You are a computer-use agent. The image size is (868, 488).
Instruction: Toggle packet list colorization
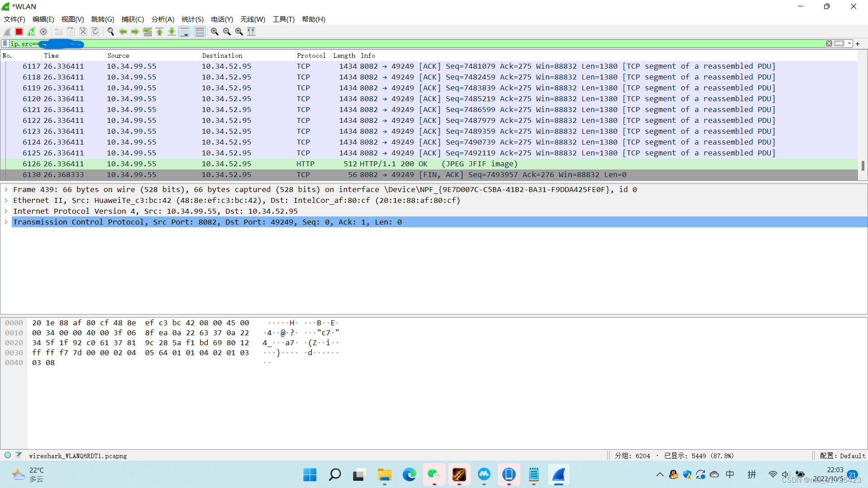[199, 32]
